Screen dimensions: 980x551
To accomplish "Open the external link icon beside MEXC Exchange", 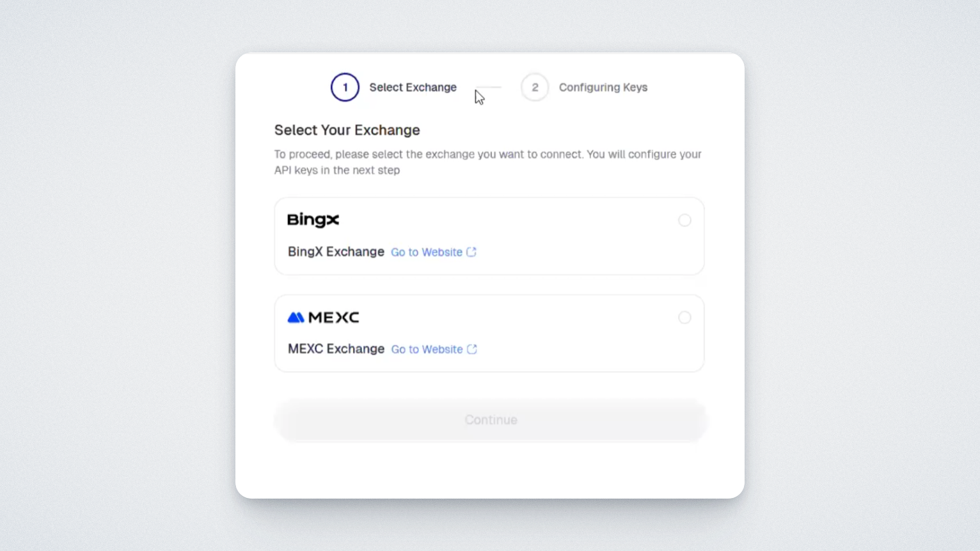I will tap(472, 349).
